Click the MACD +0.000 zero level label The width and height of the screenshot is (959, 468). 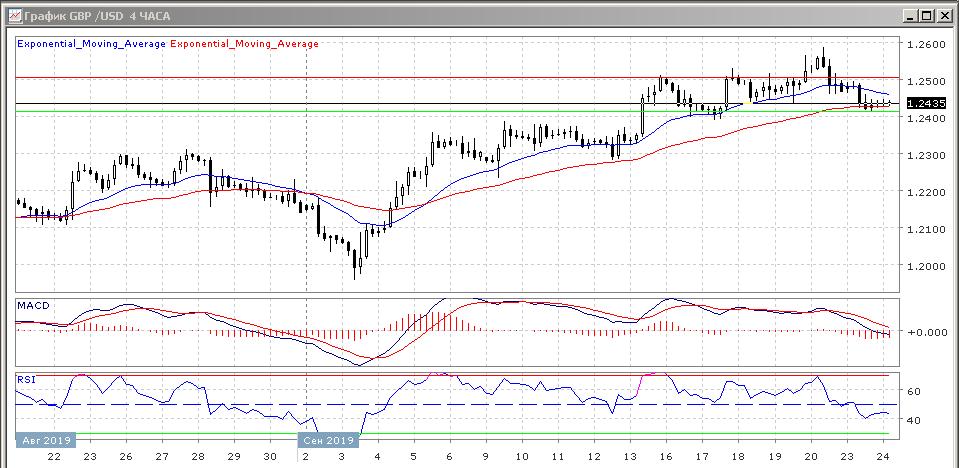(x=922, y=332)
